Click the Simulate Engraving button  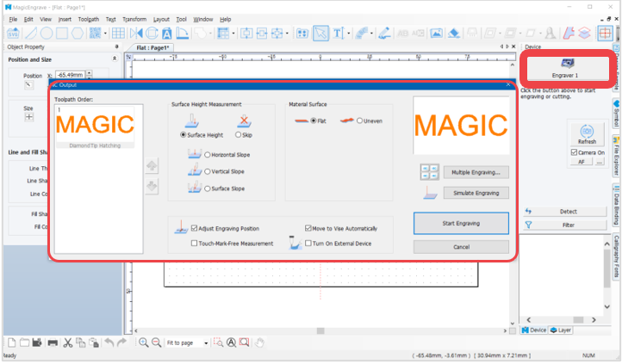pos(476,193)
